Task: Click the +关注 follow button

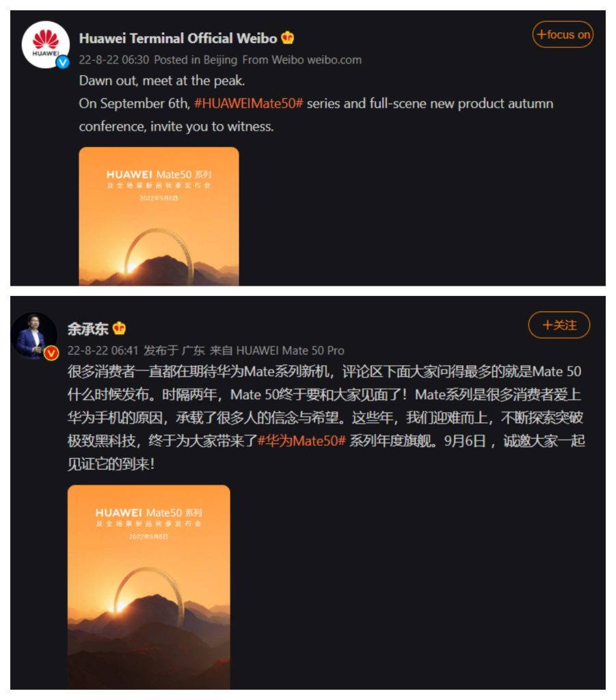Action: pyautogui.click(x=559, y=325)
